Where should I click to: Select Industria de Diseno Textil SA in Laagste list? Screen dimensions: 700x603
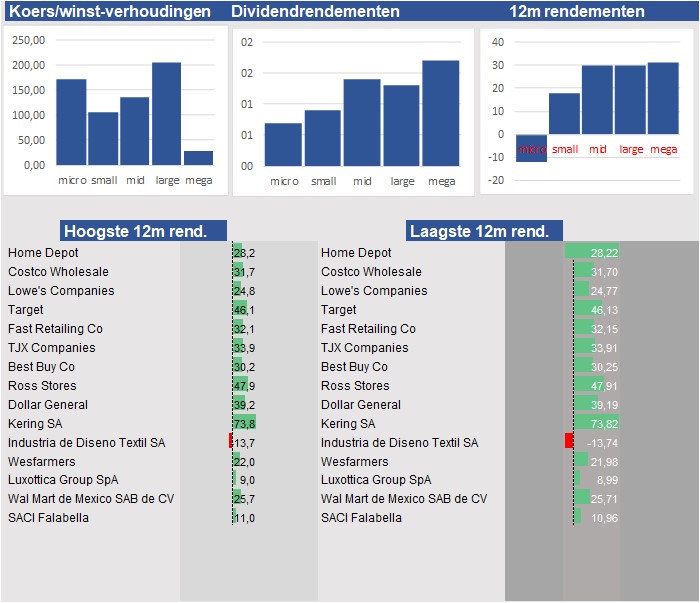pyautogui.click(x=400, y=442)
